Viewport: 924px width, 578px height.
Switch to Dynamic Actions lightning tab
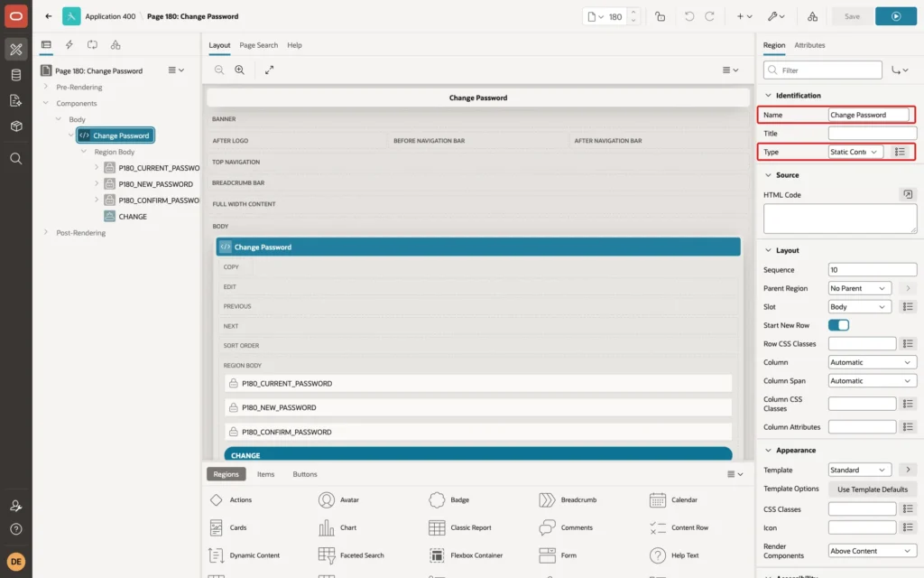(69, 45)
